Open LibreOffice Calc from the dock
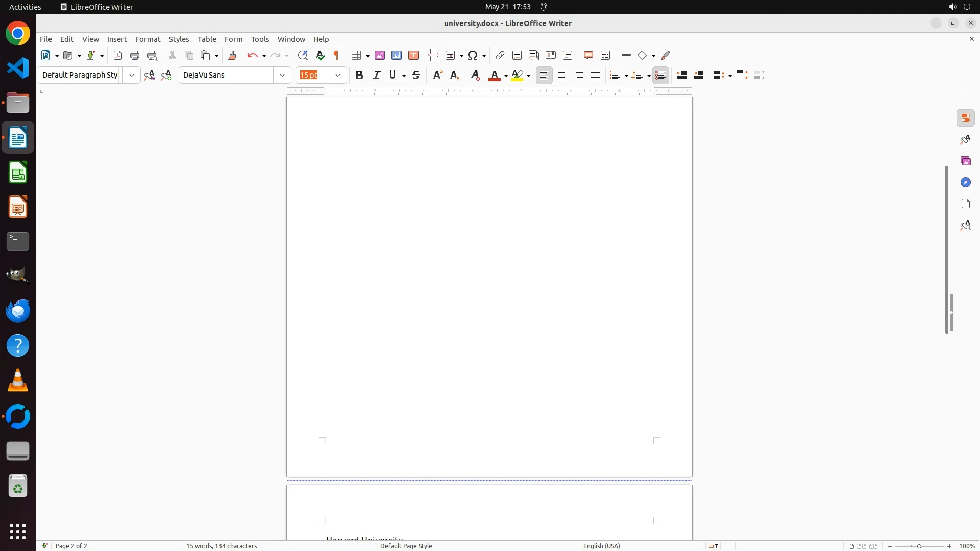The width and height of the screenshot is (980, 551). pyautogui.click(x=18, y=172)
